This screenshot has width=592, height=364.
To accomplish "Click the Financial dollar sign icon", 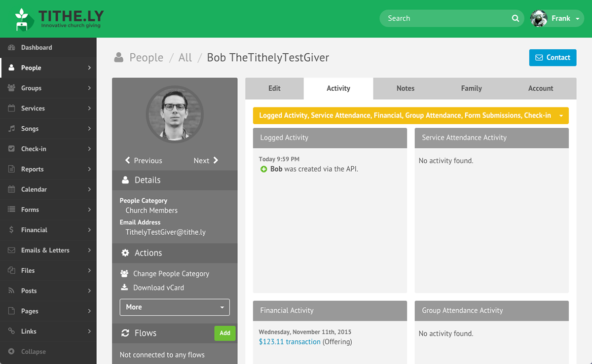I will tap(10, 229).
